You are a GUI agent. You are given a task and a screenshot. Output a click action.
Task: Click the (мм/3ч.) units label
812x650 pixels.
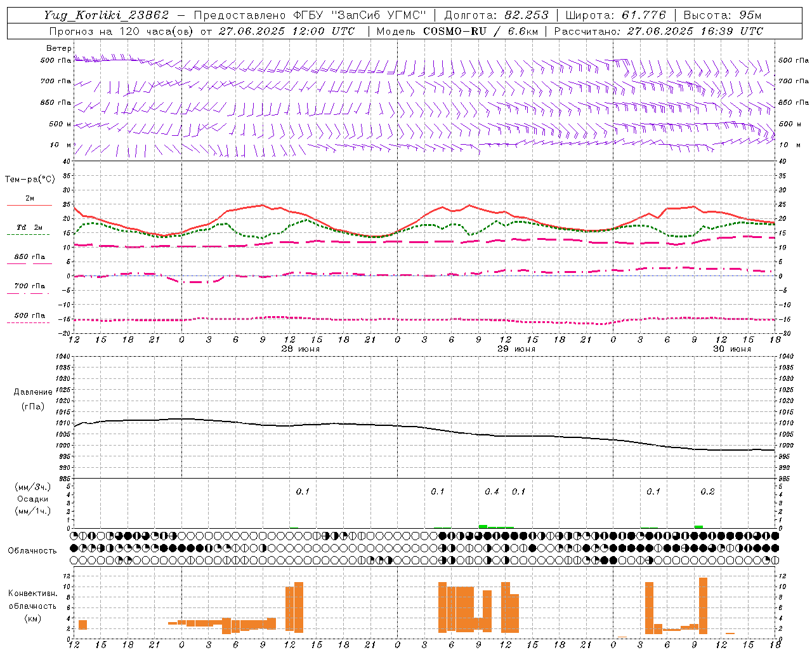[x=33, y=487]
